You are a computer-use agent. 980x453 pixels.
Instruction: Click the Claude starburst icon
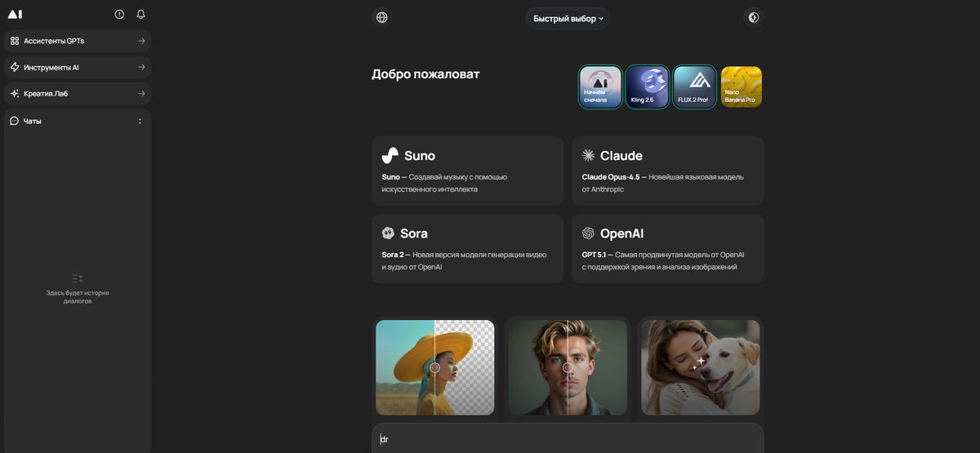coord(588,155)
